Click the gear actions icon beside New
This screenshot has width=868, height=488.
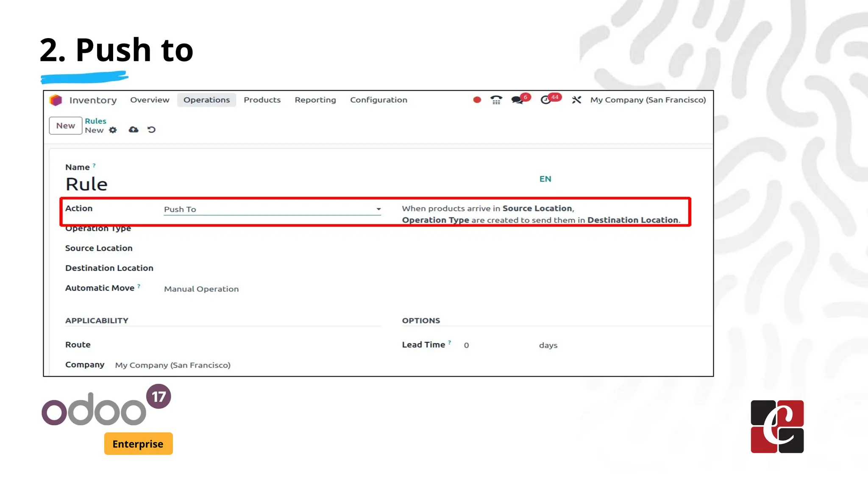pos(113,130)
